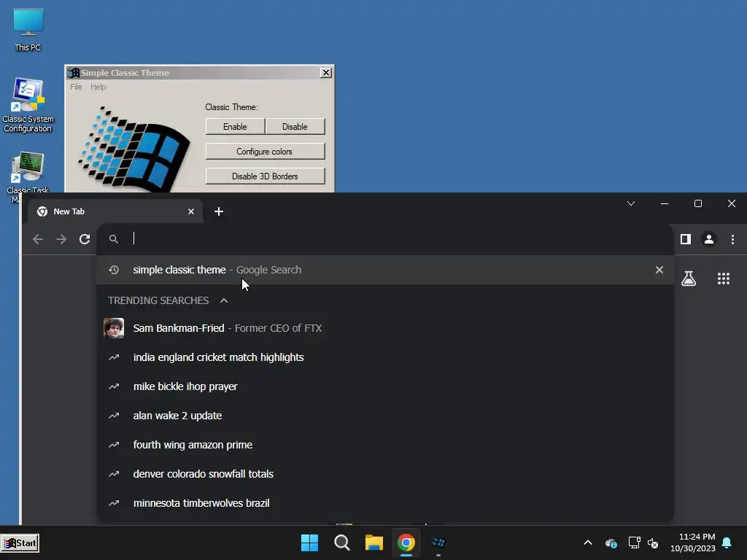Open Windows 11 Start menu icon

coord(309,542)
